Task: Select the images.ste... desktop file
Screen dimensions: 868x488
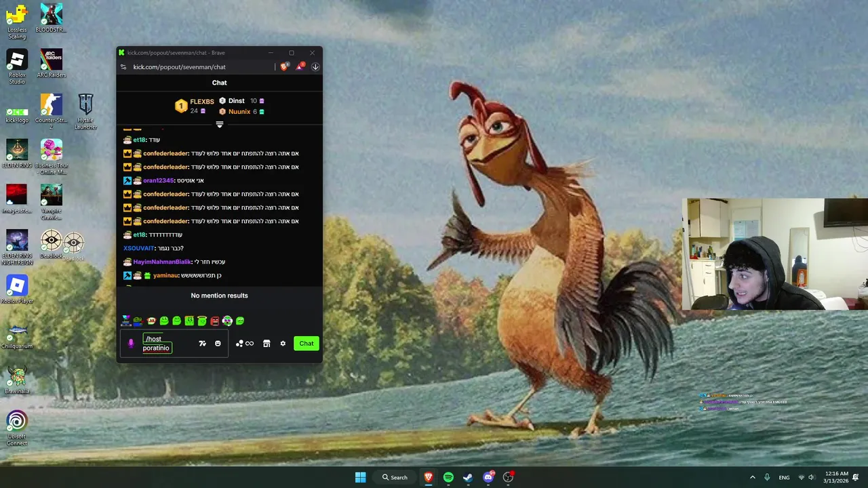Action: coord(17,199)
